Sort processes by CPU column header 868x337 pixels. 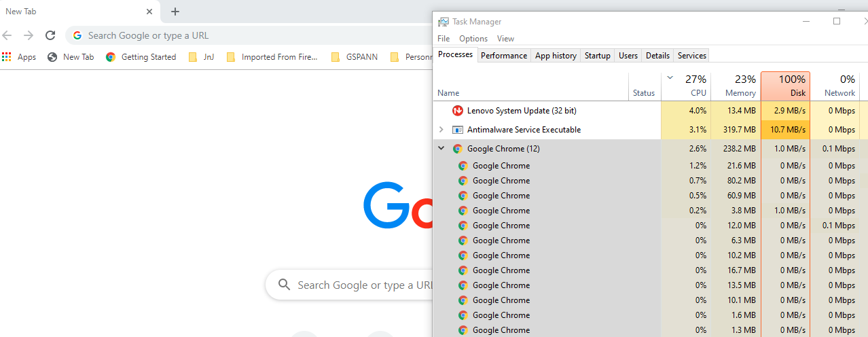(686, 86)
